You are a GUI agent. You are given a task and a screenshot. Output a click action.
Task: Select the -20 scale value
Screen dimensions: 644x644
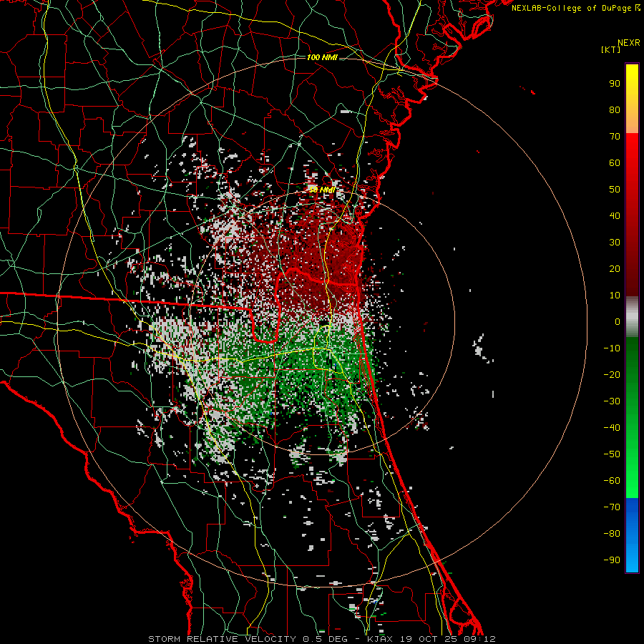pyautogui.click(x=612, y=374)
